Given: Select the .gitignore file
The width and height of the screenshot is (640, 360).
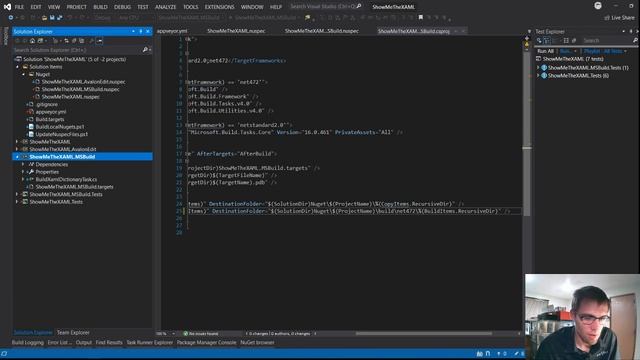Looking at the screenshot, I should coord(47,104).
